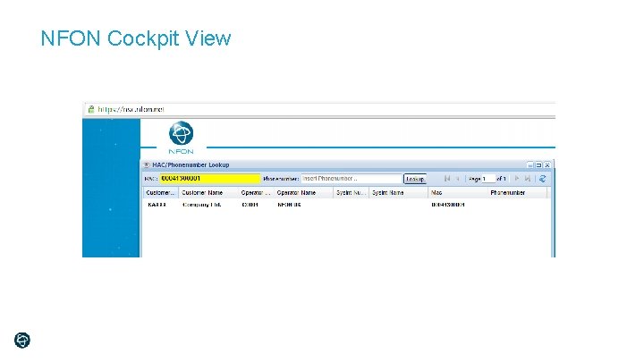Click the Phonenumber input field
Screen dimensions: 644x362
pyautogui.click(x=352, y=179)
